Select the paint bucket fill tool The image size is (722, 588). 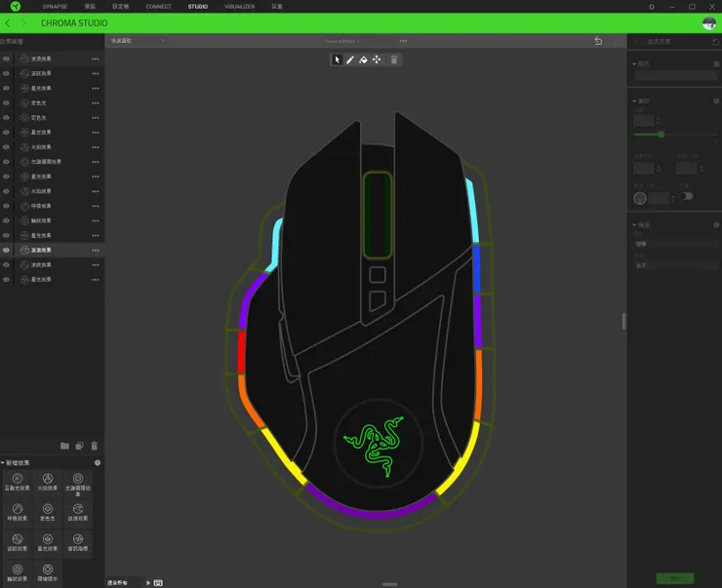click(363, 59)
